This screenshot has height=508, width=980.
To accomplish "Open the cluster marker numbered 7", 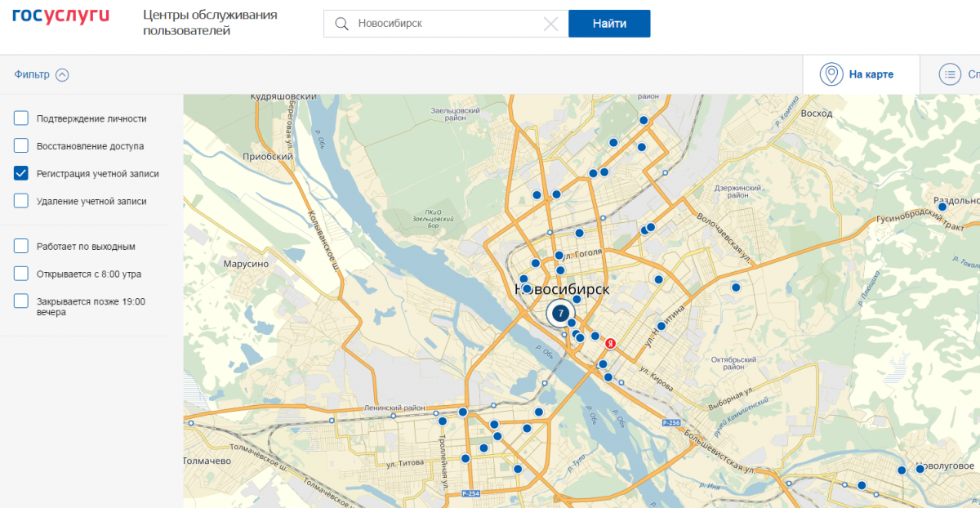I will click(x=560, y=313).
